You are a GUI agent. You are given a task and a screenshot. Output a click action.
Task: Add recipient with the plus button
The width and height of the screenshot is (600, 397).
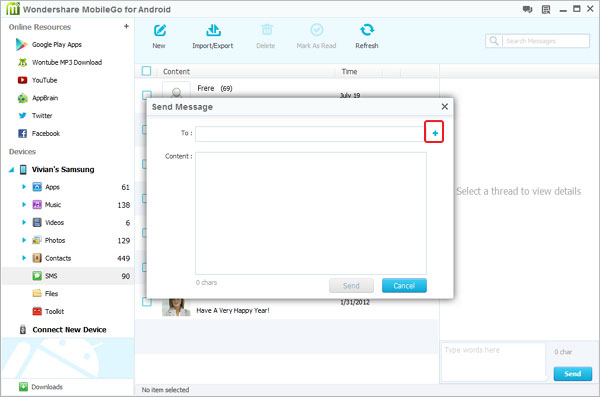(434, 132)
